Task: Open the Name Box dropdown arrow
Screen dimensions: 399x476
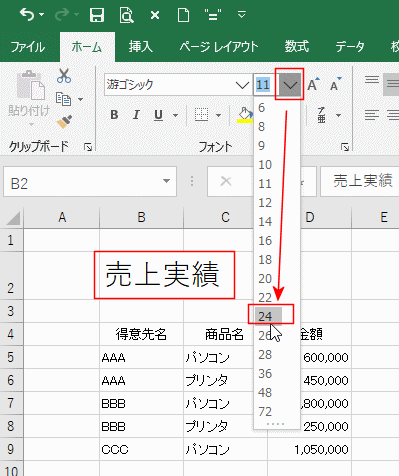Action: tap(166, 181)
